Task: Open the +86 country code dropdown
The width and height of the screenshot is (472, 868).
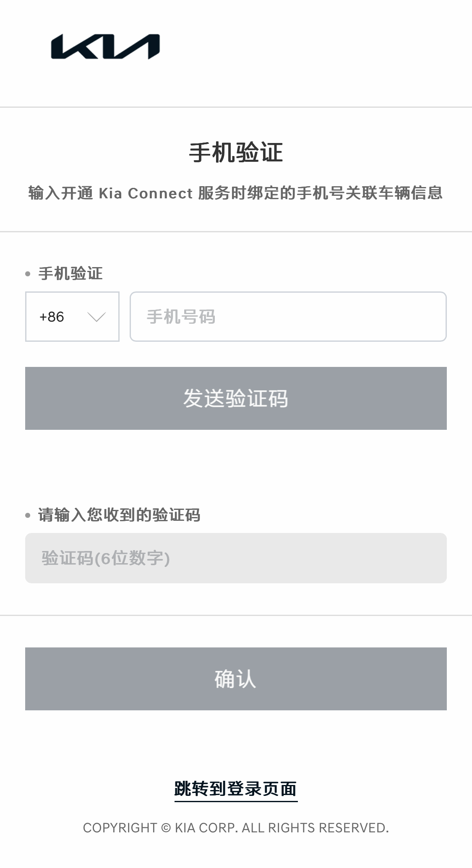Action: point(72,317)
